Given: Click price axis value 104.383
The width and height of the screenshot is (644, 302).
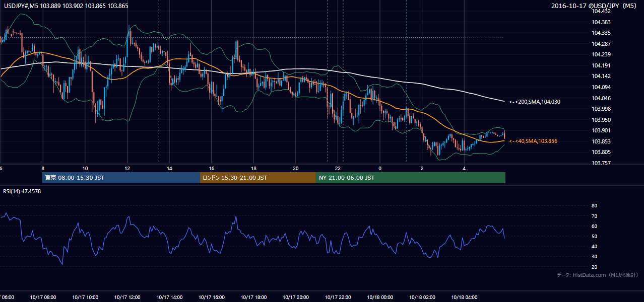Looking at the screenshot, I should click(x=601, y=22).
